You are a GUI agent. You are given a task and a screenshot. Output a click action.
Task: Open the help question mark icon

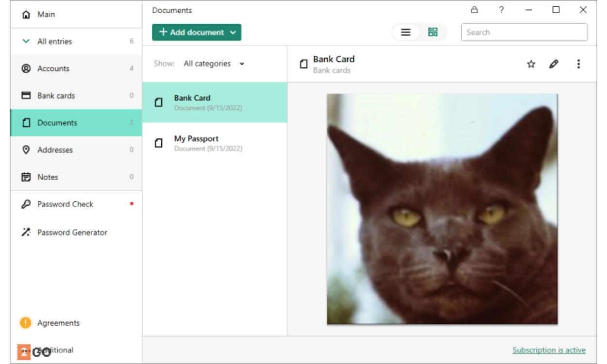tap(502, 10)
